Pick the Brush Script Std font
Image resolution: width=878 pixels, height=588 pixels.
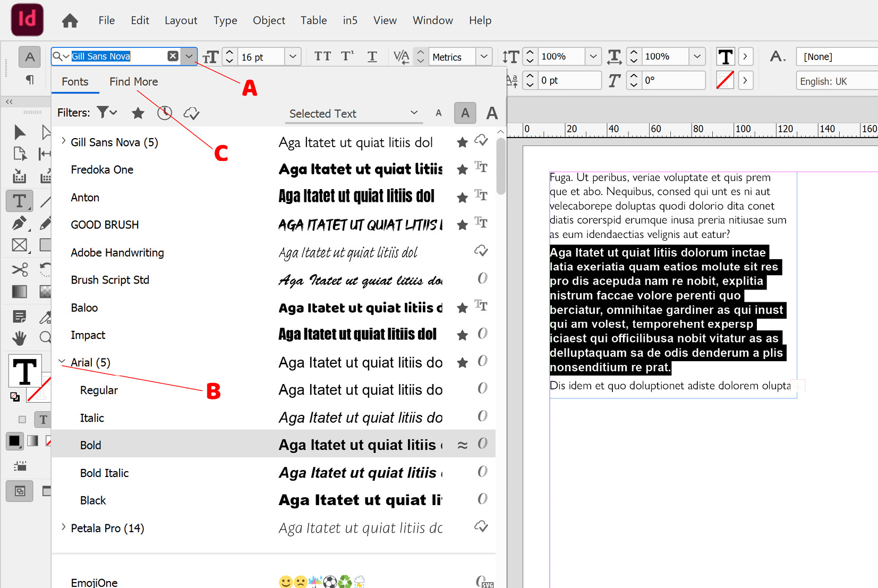click(x=274, y=279)
